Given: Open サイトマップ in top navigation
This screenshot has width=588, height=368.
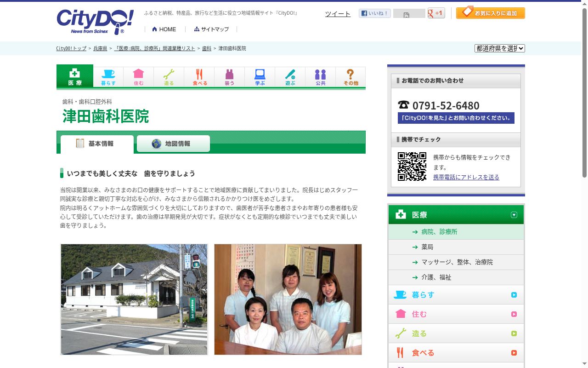Looking at the screenshot, I should coord(211,29).
